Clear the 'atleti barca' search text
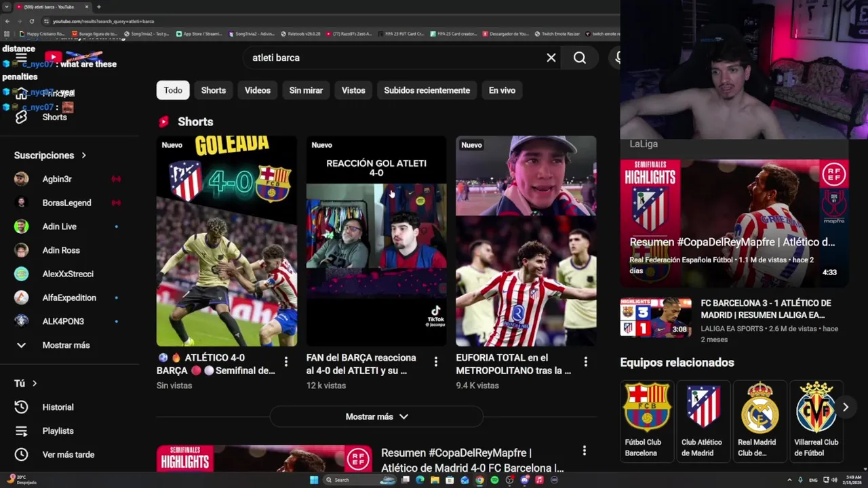Viewport: 868px width, 488px height. point(551,58)
